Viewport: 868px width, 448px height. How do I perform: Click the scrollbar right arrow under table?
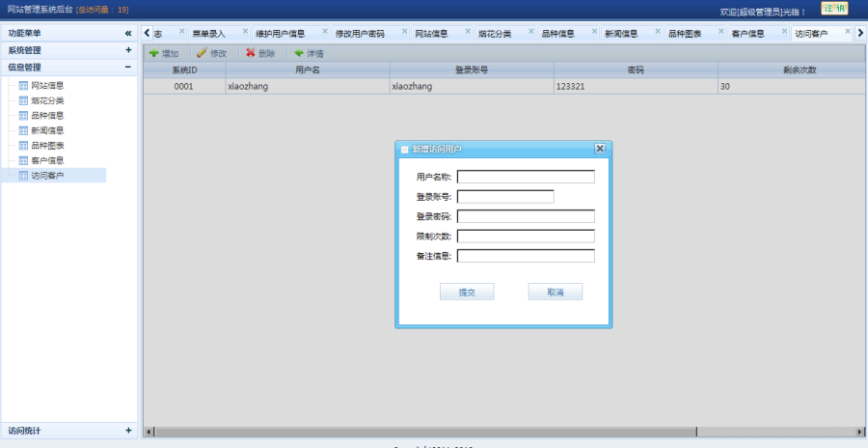coord(860,432)
